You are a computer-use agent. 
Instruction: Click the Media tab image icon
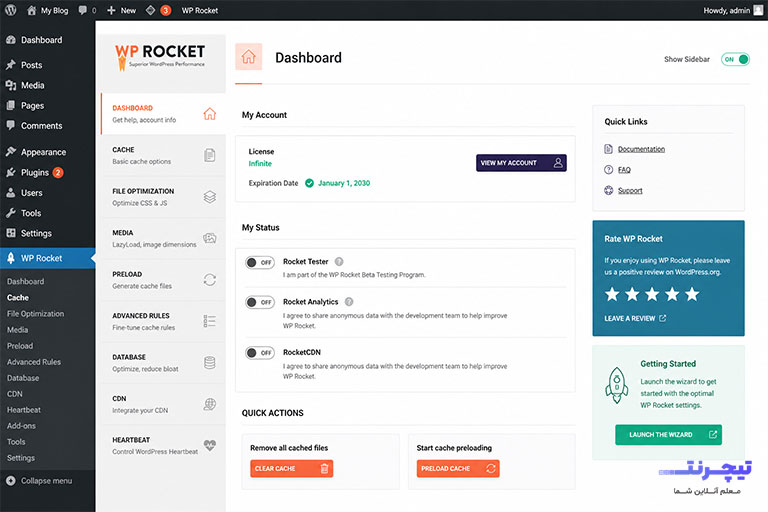point(210,238)
